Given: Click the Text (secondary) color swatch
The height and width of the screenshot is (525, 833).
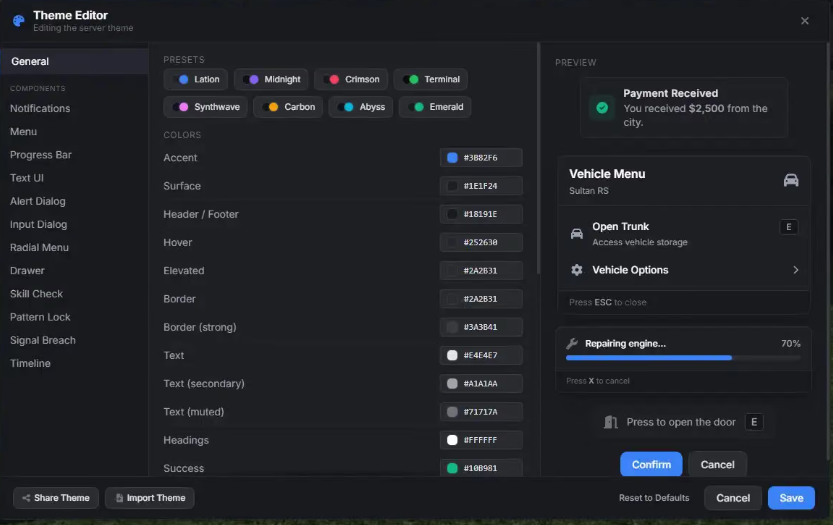Looking at the screenshot, I should pyautogui.click(x=452, y=383).
